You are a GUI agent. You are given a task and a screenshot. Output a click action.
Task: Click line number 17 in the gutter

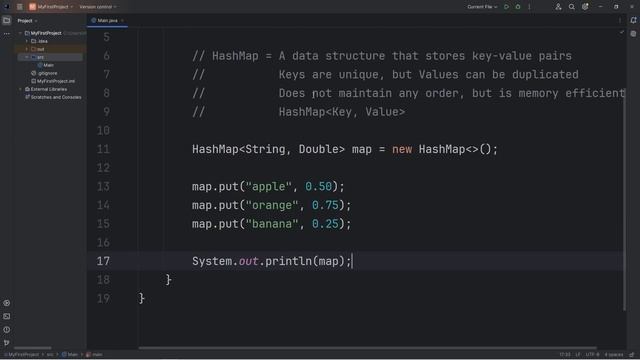pos(103,261)
